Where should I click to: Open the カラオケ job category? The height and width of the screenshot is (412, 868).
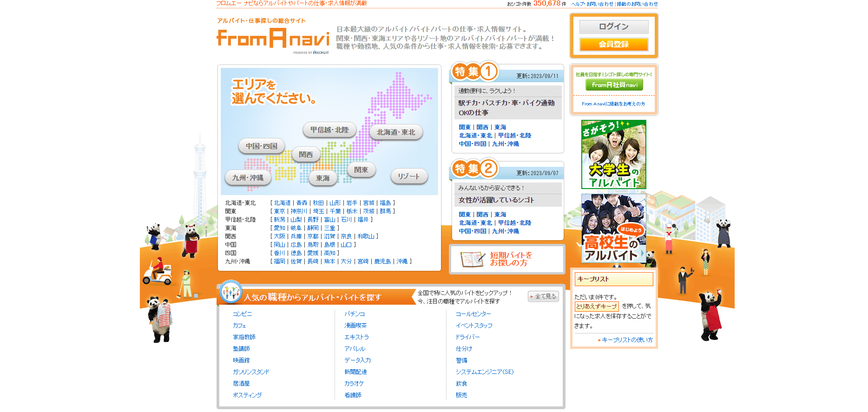pos(354,384)
